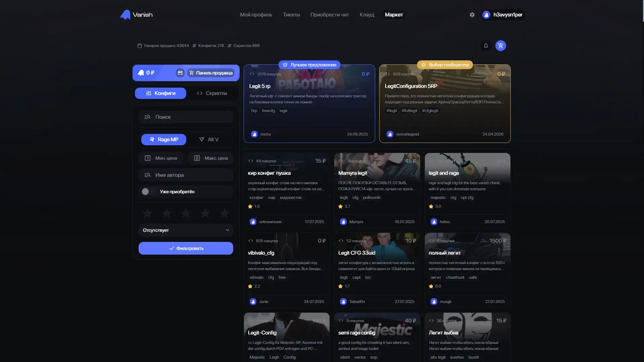This screenshot has width=644, height=362.
Task: Click Скриптов 698 stat
Action: click(x=244, y=46)
